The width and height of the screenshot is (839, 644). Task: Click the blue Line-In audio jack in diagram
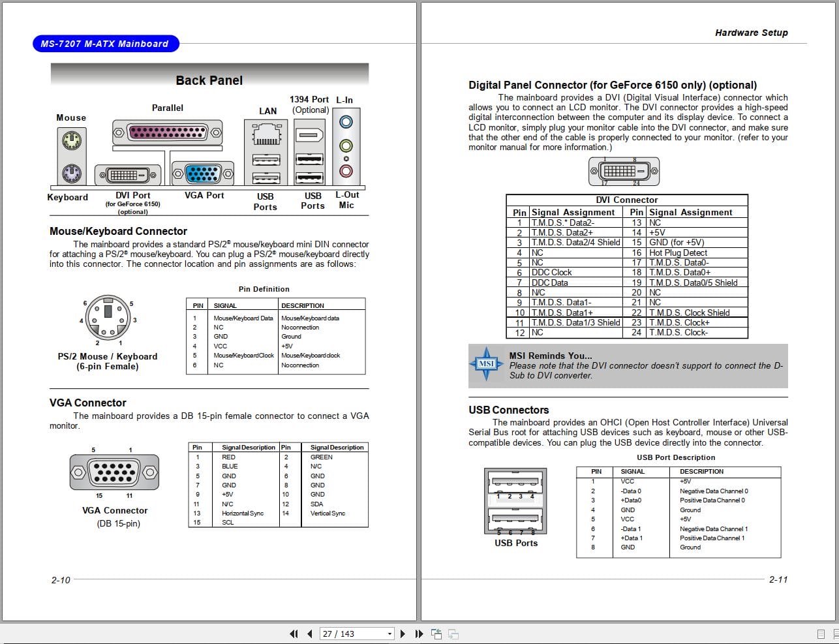click(x=346, y=122)
